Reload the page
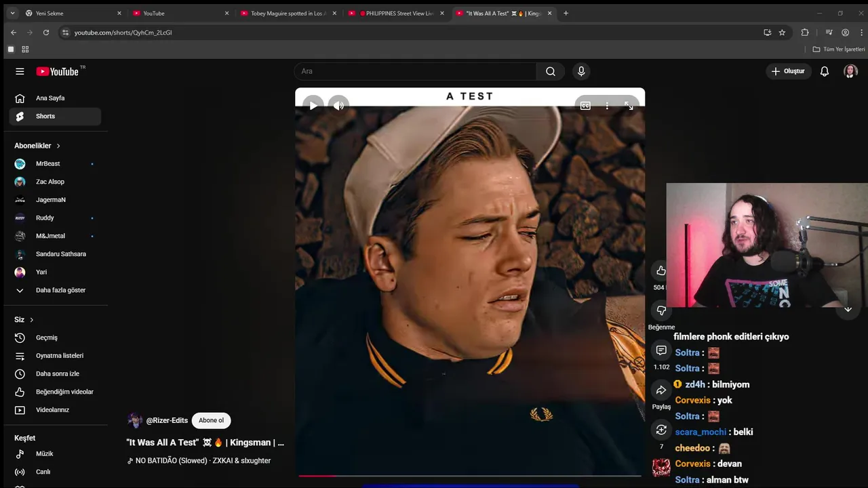This screenshot has height=488, width=868. tap(46, 33)
